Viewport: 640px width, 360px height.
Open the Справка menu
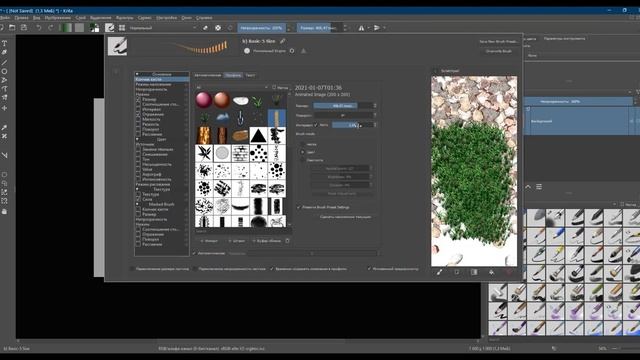204,18
